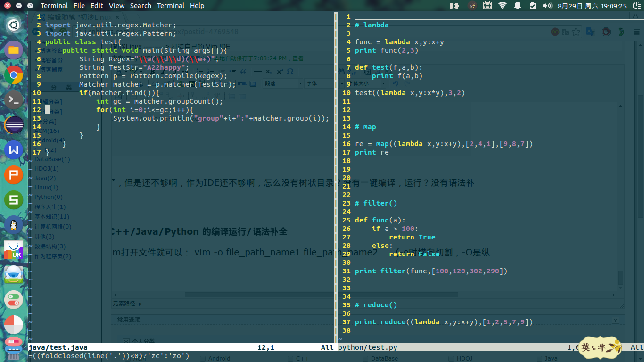Launch Google Chrome from the dock
This screenshot has height=362, width=644.
14,75
